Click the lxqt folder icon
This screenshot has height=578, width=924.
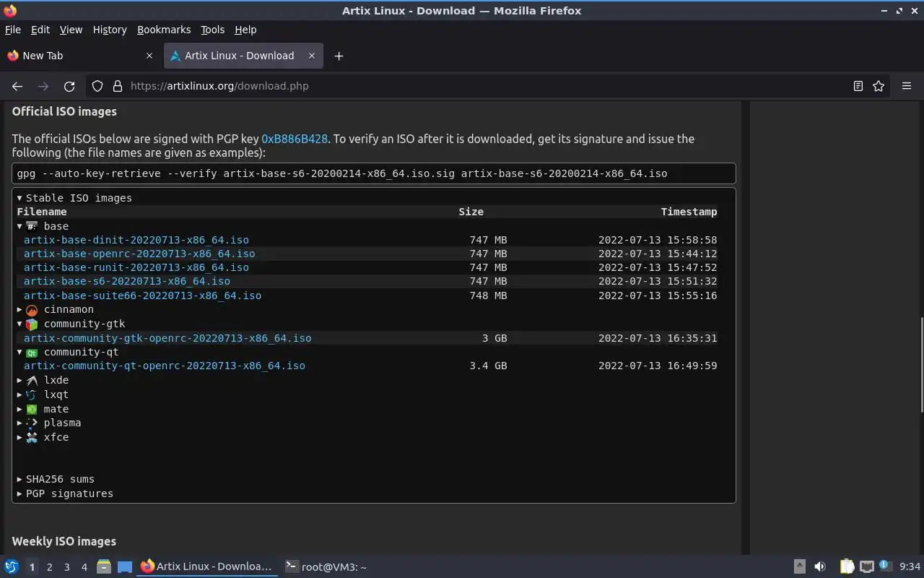[32, 394]
